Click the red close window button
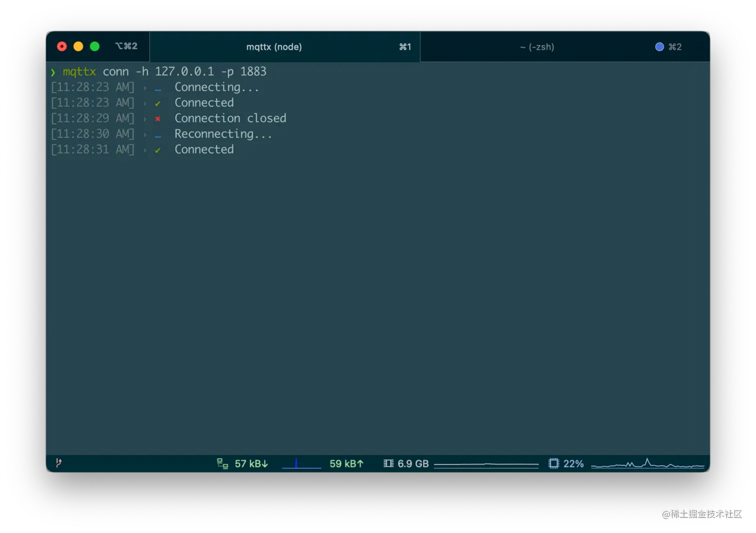 pos(62,46)
